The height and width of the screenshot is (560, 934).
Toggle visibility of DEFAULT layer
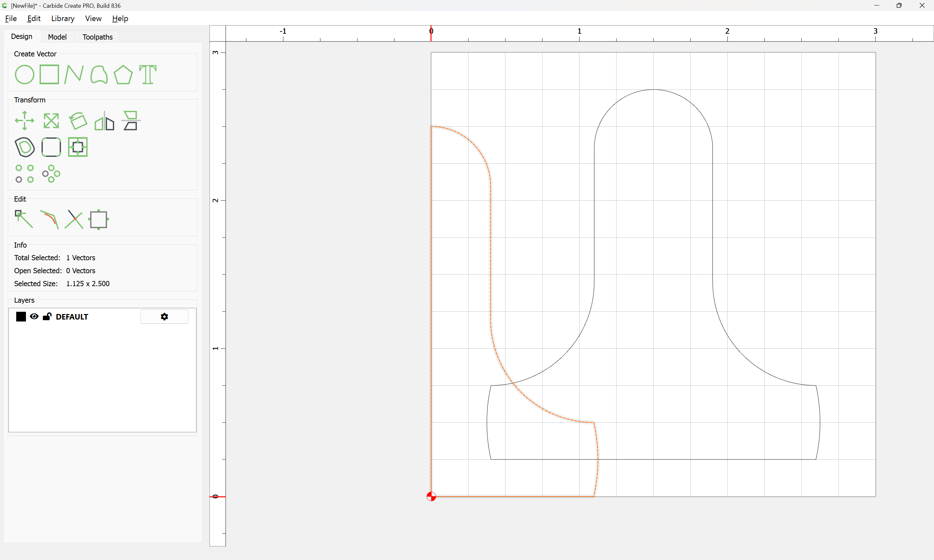tap(34, 317)
